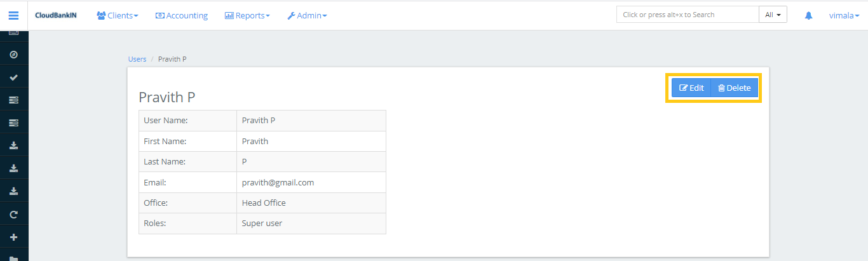Image resolution: width=868 pixels, height=261 pixels.
Task: Open the checkmark icon in the sidebar
Action: pyautogui.click(x=13, y=77)
